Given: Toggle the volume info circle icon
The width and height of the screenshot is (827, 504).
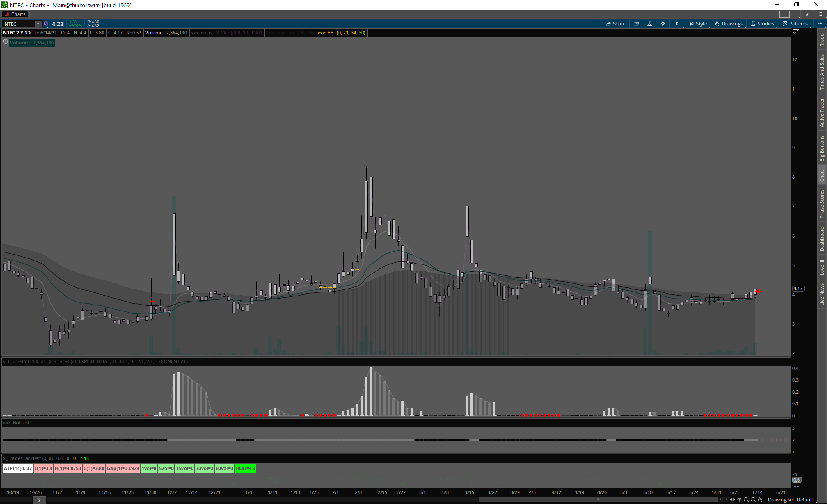Looking at the screenshot, I should (6, 42).
